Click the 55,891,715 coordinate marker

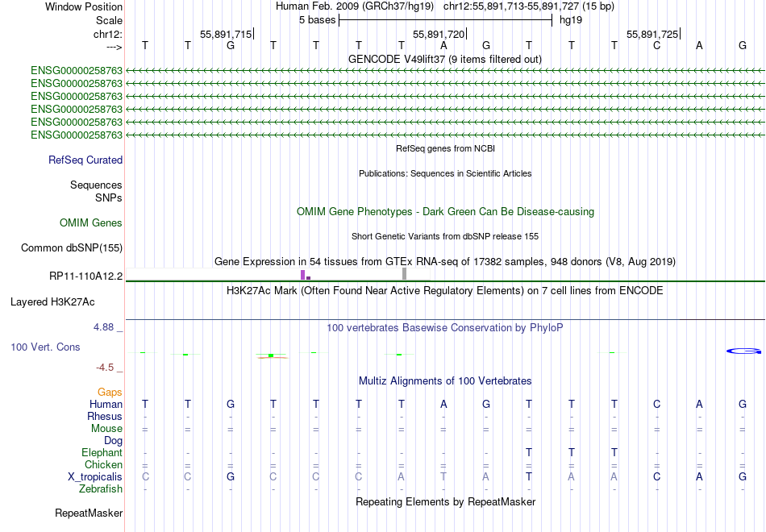coord(227,34)
